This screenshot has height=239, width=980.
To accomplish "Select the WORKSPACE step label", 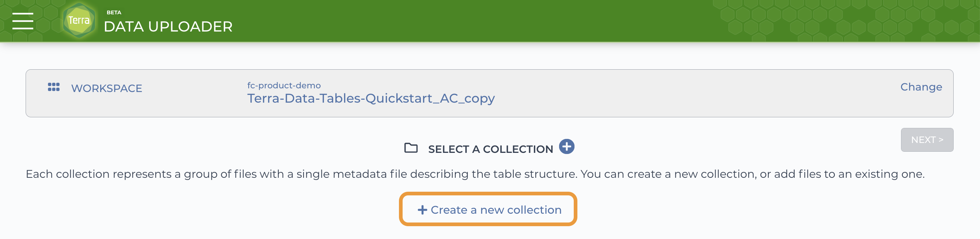I will pos(106,88).
